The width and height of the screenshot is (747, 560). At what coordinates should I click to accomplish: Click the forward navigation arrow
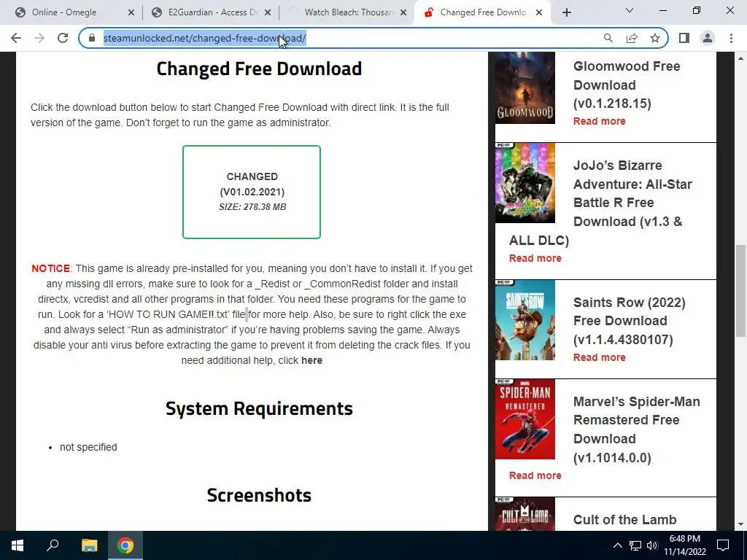coord(39,38)
